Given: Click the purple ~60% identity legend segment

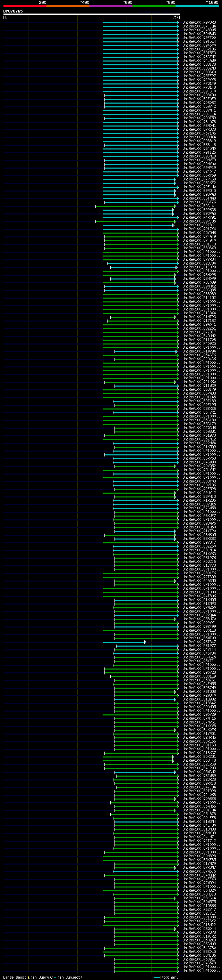Looking at the screenshot, I should [x=111, y=6].
